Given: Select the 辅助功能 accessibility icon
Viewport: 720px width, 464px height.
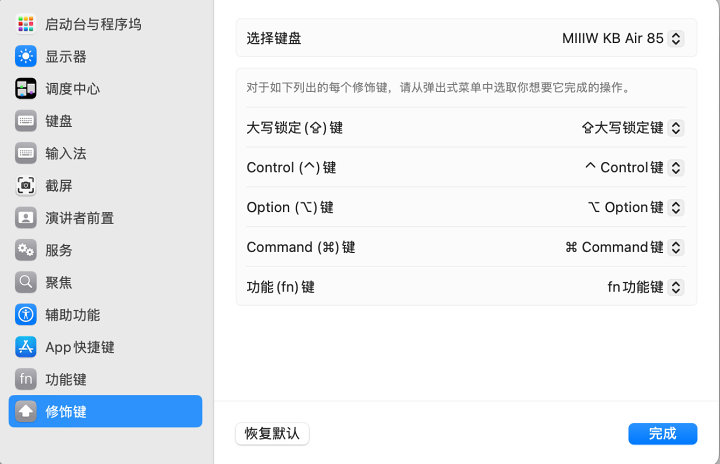Looking at the screenshot, I should pos(26,314).
